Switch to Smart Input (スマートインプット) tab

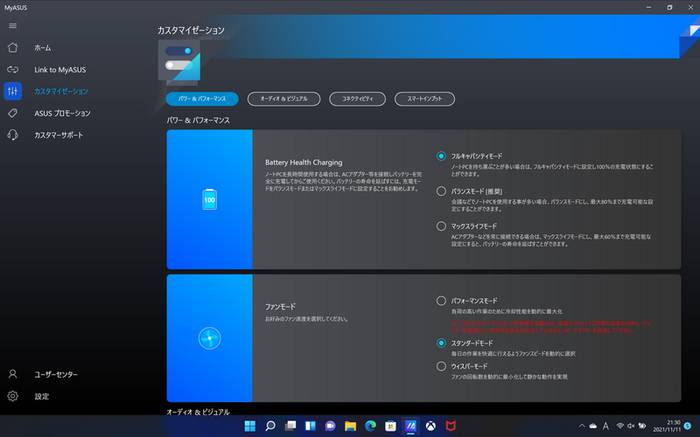[425, 99]
